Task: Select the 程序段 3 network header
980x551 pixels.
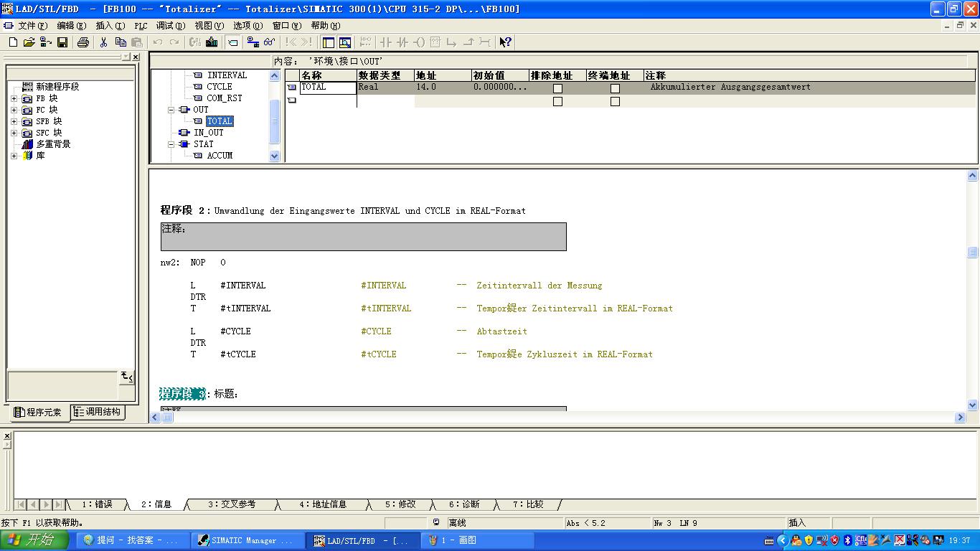Action: coord(183,394)
